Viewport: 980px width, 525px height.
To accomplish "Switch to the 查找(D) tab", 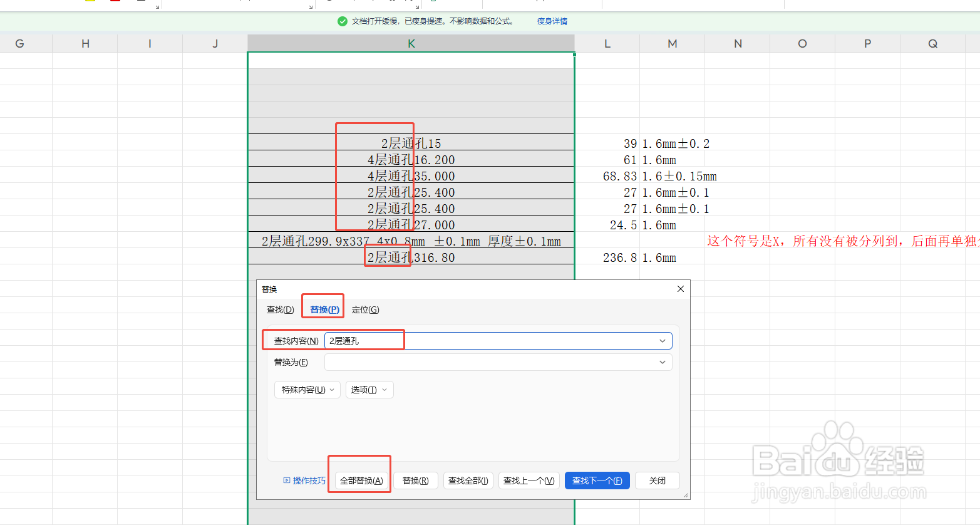I will tap(281, 309).
